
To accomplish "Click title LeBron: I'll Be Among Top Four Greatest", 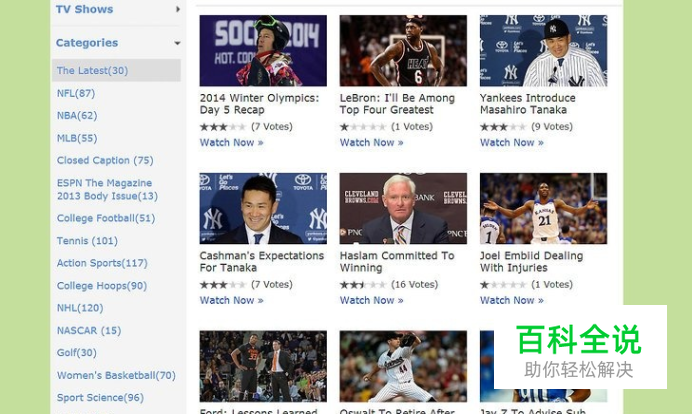I will [397, 104].
